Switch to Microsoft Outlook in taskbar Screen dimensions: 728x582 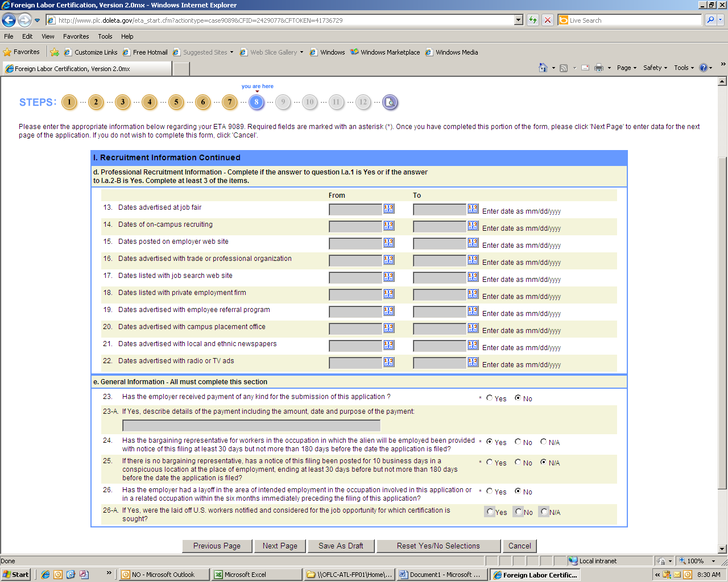pyautogui.click(x=164, y=575)
